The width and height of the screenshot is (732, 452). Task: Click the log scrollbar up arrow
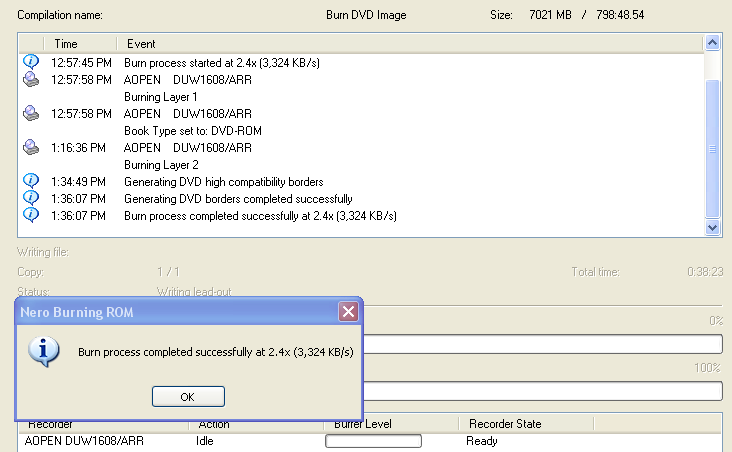pyautogui.click(x=712, y=43)
